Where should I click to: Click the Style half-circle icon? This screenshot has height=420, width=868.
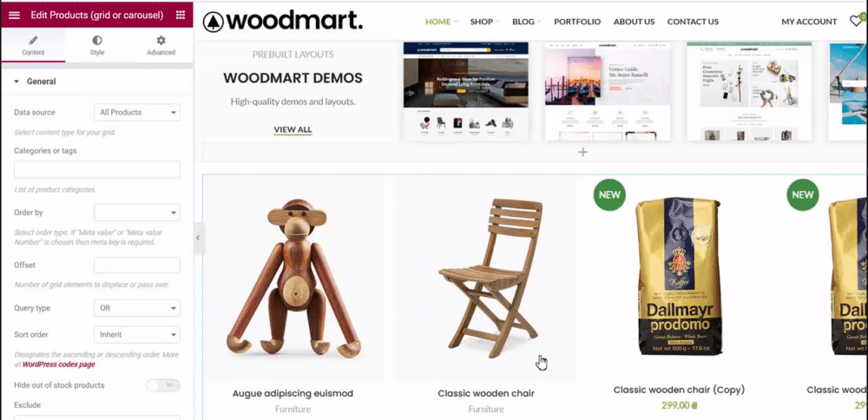(x=97, y=41)
